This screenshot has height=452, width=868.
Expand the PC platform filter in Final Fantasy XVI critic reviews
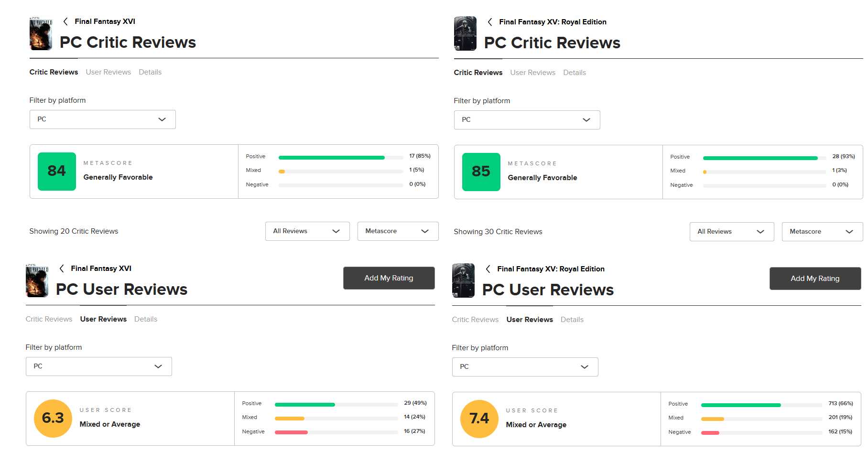pyautogui.click(x=103, y=119)
